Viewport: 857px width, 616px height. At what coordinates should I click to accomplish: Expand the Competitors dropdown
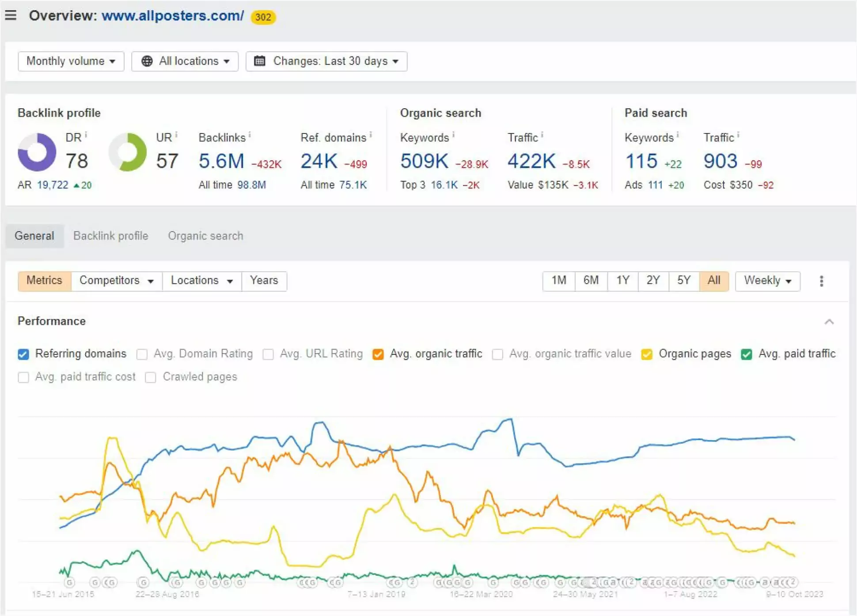click(x=117, y=281)
